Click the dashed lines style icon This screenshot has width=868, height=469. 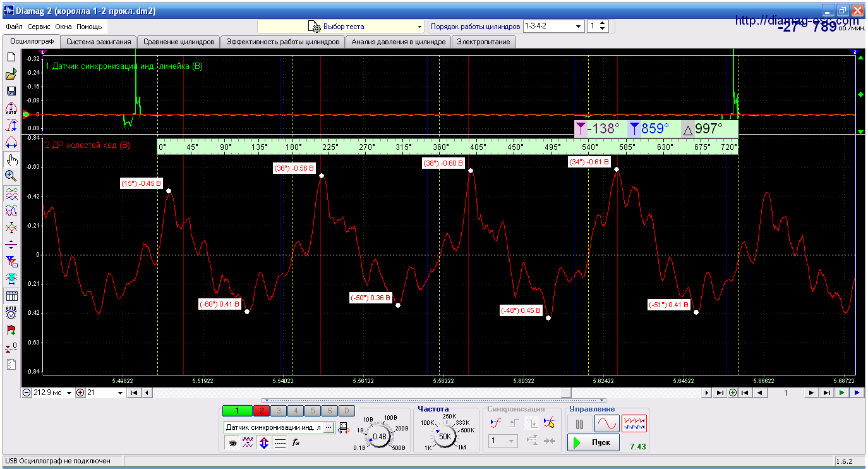280,443
